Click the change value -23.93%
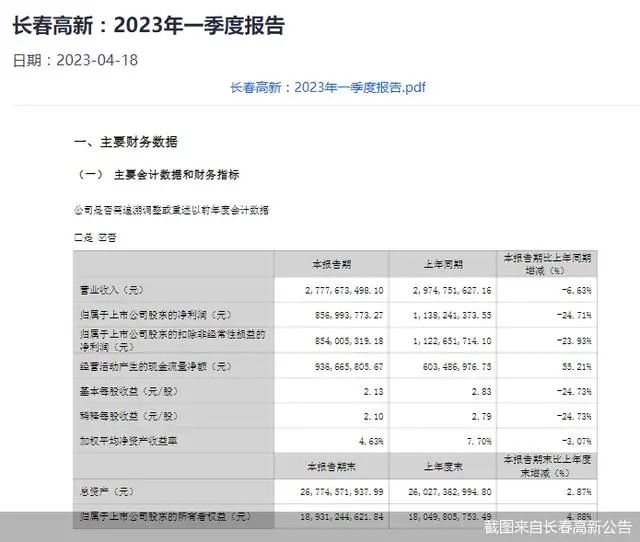640x542 pixels. point(574,341)
